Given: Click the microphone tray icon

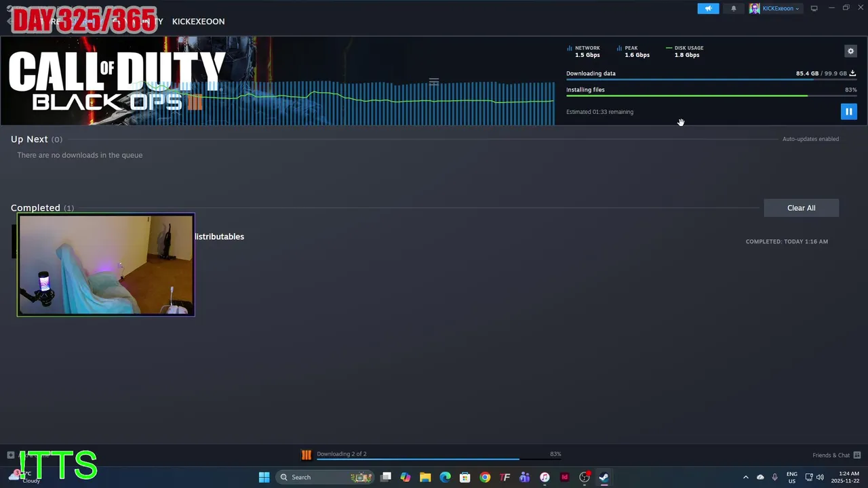Looking at the screenshot, I should pyautogui.click(x=774, y=477).
